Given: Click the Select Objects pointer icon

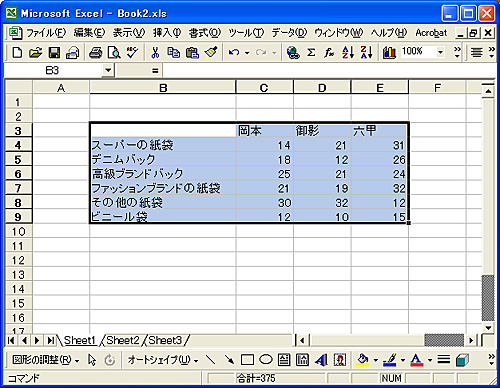Looking at the screenshot, I should [x=92, y=360].
